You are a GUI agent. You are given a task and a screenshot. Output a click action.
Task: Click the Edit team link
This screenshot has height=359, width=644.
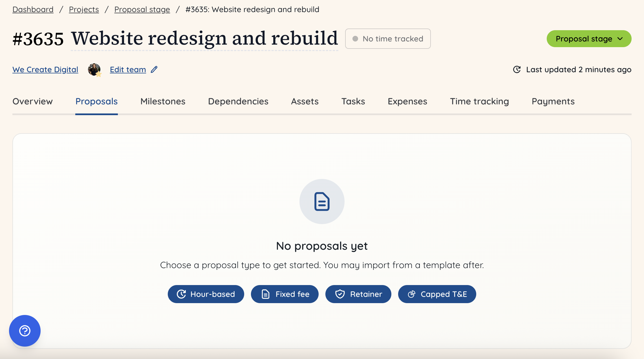click(128, 69)
